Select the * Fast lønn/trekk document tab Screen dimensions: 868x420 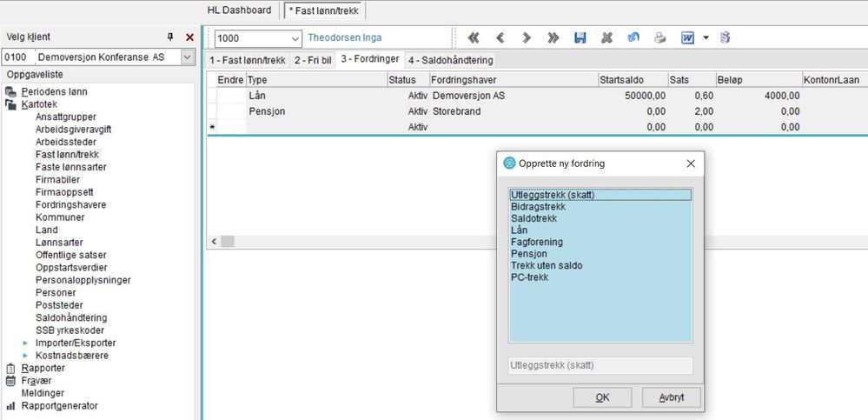pyautogui.click(x=324, y=10)
